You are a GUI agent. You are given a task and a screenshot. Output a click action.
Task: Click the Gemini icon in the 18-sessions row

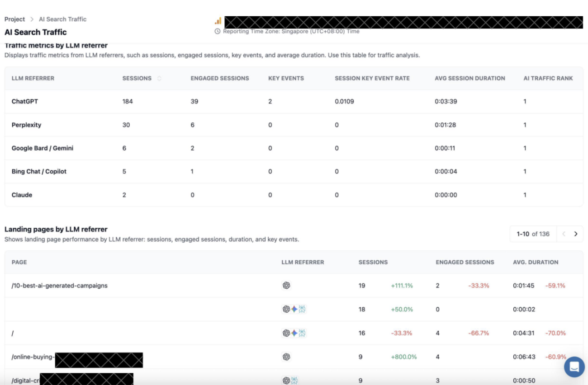coord(294,309)
